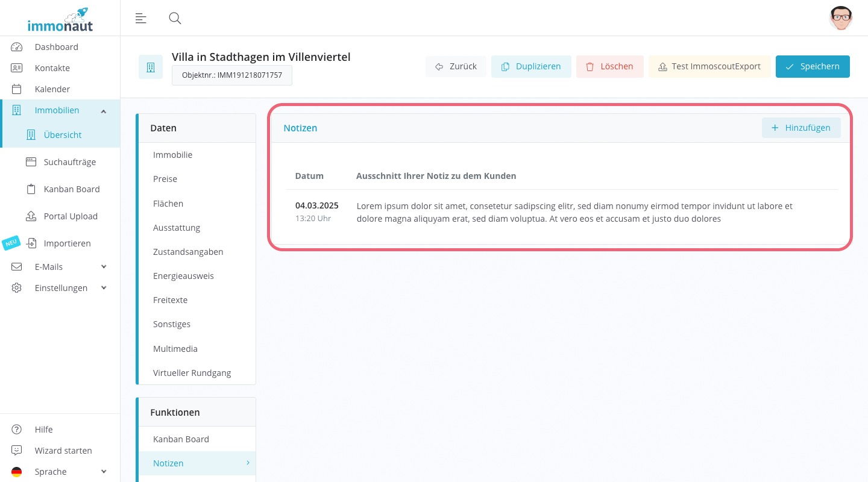Screen dimensions: 868x482
Task: Click the German flag next to Sprache
Action: [x=16, y=471]
